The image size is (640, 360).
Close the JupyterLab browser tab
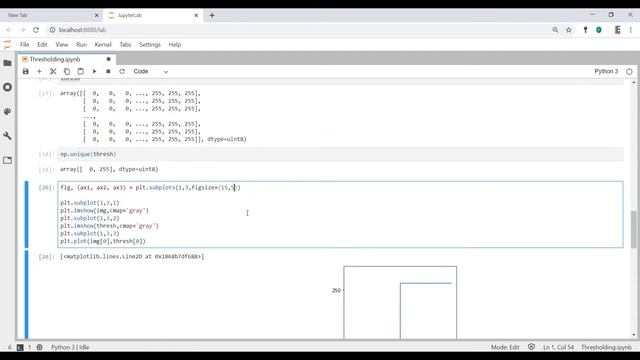(x=196, y=15)
